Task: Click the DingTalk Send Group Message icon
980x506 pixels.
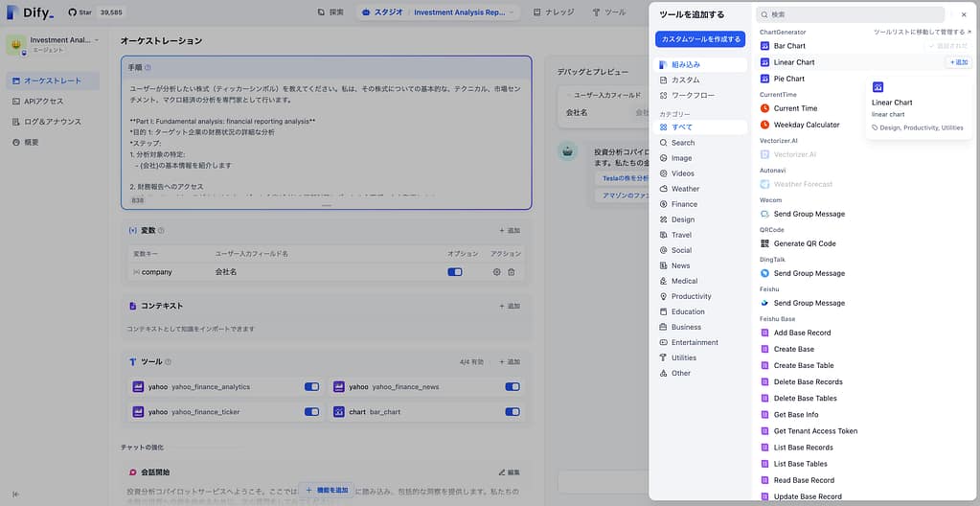Action: [764, 273]
